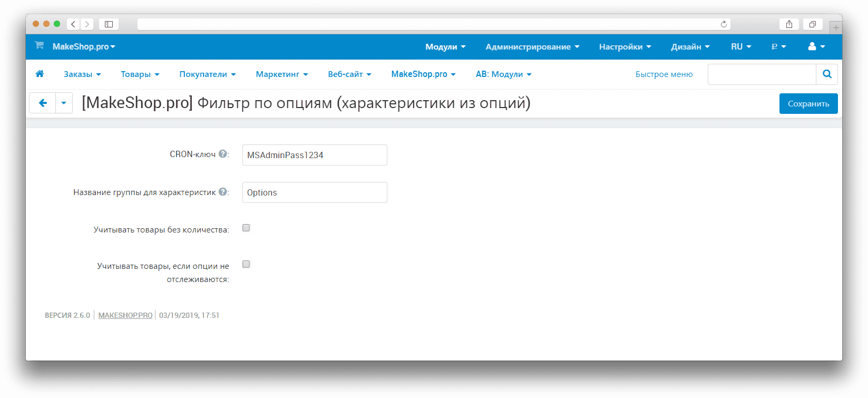Click the Быстрое меню link
Image resolution: width=868 pixels, height=398 pixels.
(664, 74)
